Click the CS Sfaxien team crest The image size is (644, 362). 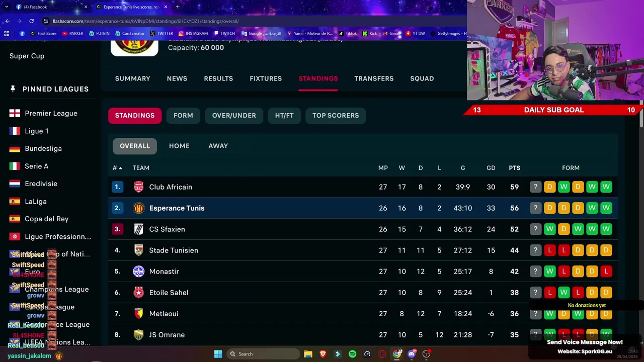coord(138,229)
